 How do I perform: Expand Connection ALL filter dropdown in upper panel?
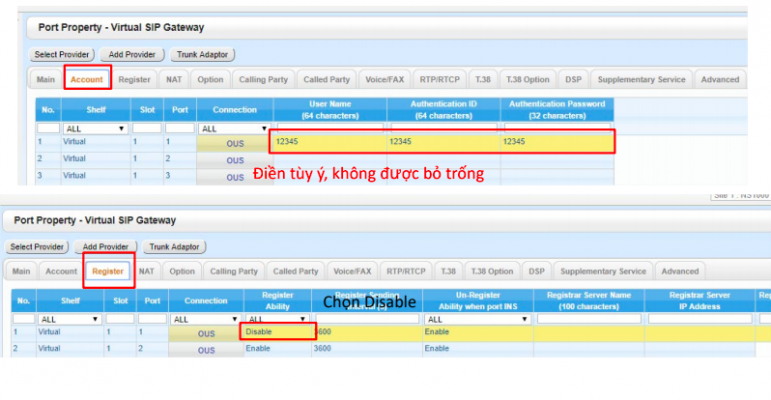pyautogui.click(x=231, y=128)
